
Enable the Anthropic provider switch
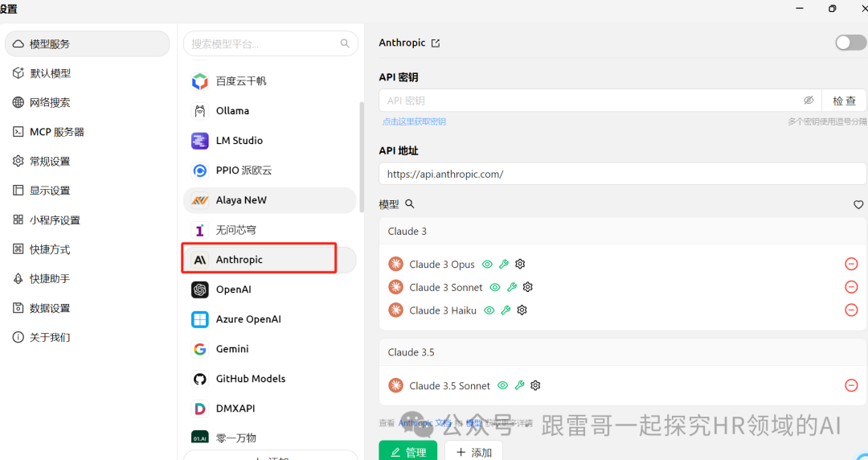coord(850,43)
